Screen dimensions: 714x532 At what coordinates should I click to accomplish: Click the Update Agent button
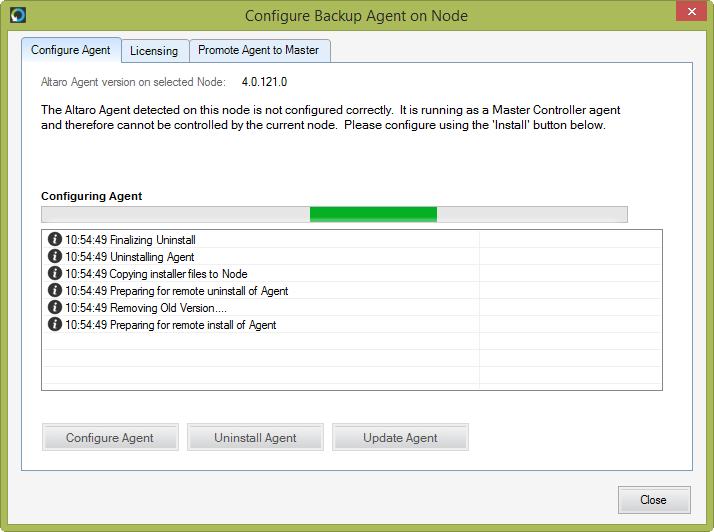[400, 437]
